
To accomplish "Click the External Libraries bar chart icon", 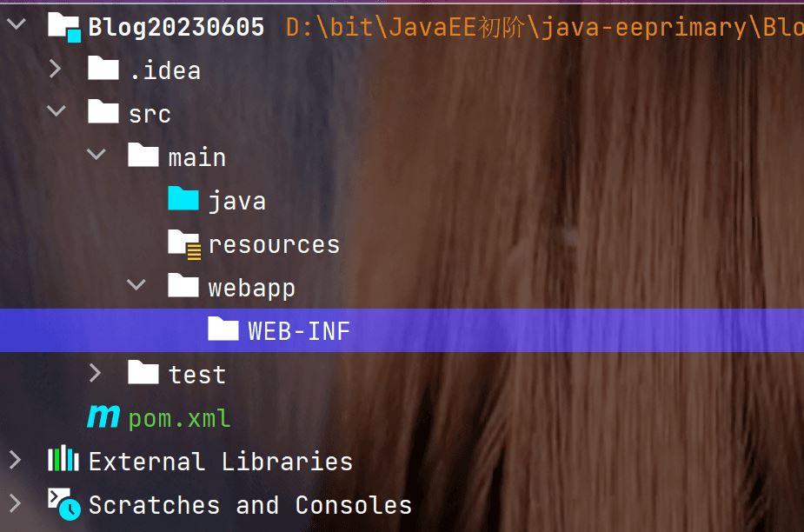I will [63, 460].
